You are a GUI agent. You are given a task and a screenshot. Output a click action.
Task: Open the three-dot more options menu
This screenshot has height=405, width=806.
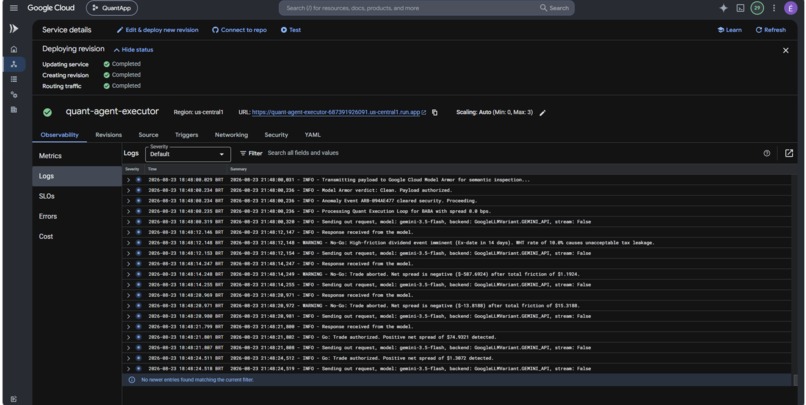coord(774,8)
